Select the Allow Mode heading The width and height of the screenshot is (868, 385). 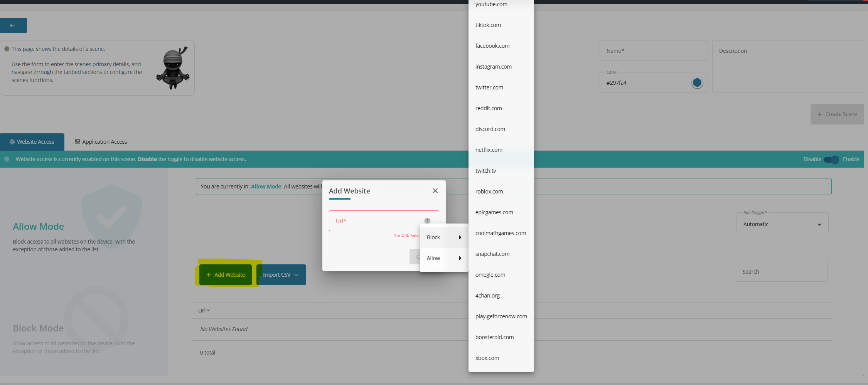click(38, 227)
